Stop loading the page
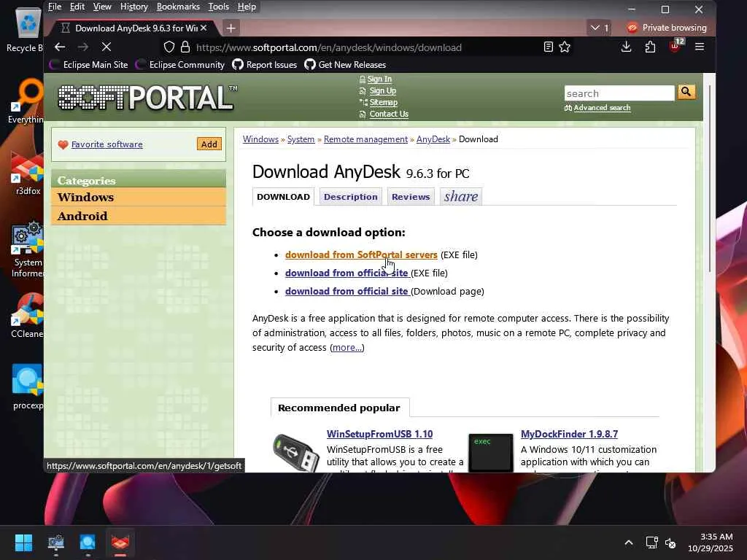The image size is (747, 560). pos(107,47)
